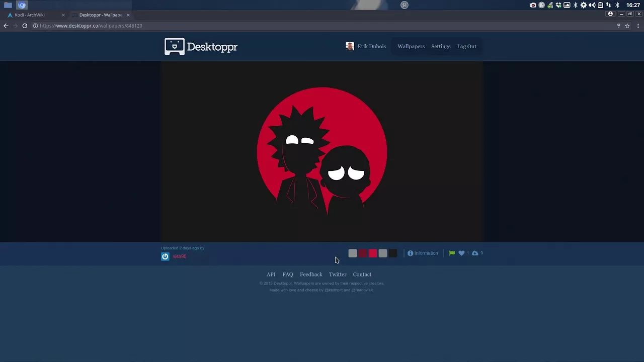The image size is (644, 362).
Task: Open file manager from top panel
Action: coord(8,5)
